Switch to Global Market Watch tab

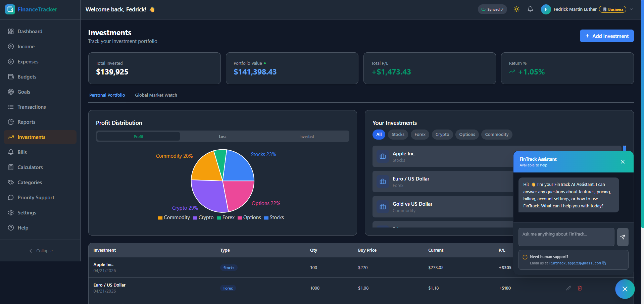point(156,95)
